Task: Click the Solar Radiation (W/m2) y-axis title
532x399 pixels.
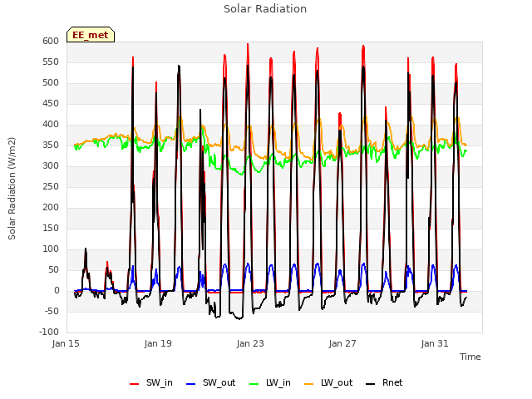Action: pos(12,189)
